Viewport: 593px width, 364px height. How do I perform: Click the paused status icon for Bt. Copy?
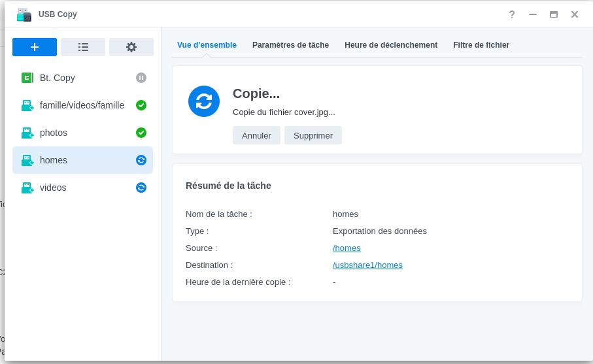tap(141, 78)
